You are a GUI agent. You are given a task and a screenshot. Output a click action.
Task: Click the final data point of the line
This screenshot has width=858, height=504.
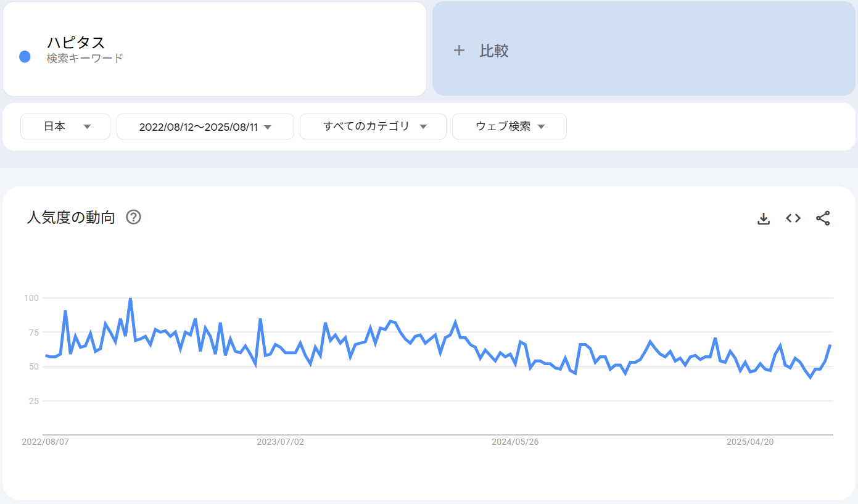pyautogui.click(x=830, y=345)
